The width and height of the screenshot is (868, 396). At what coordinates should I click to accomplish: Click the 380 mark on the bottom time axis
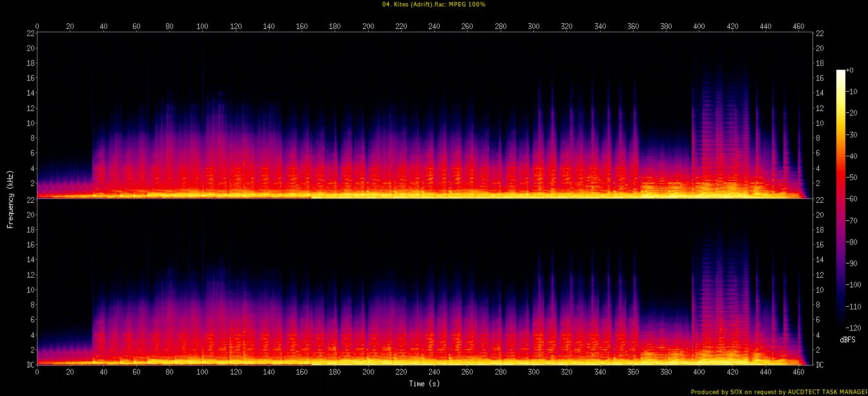(666, 373)
